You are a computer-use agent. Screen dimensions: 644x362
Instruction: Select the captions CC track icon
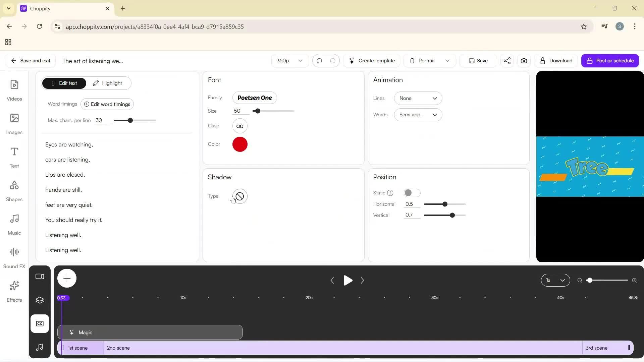(x=40, y=323)
